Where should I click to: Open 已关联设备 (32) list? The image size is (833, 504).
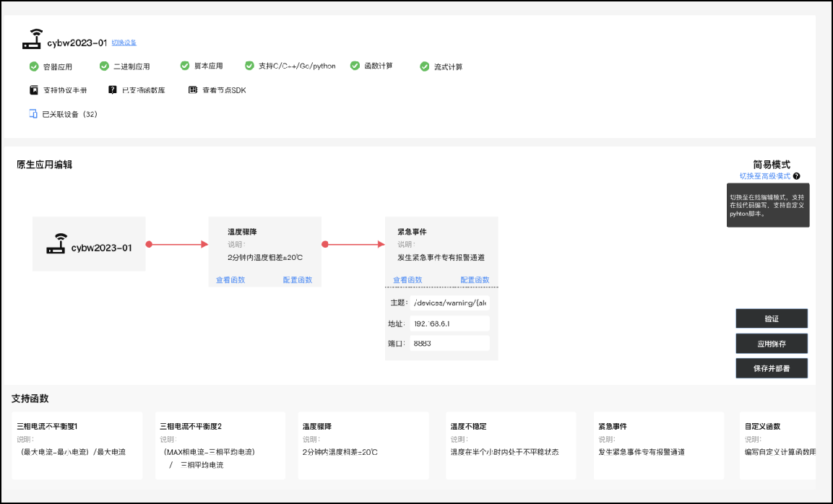69,114
